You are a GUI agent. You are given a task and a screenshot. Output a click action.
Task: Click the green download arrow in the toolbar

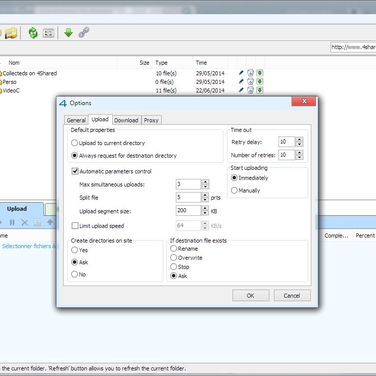[68, 33]
